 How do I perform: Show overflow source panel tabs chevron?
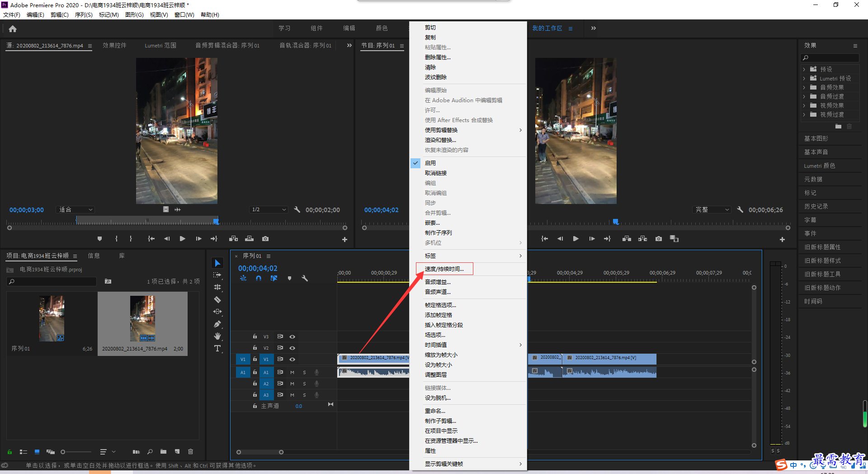(x=349, y=45)
